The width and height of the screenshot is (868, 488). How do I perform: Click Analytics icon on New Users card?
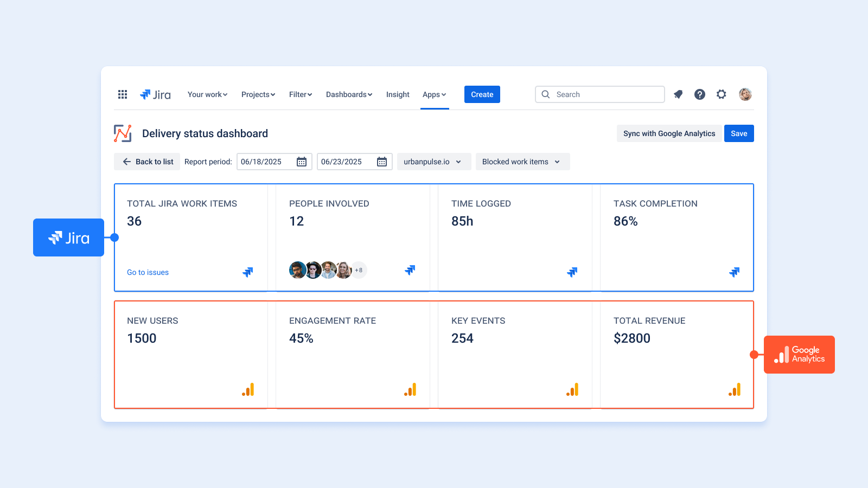248,389
